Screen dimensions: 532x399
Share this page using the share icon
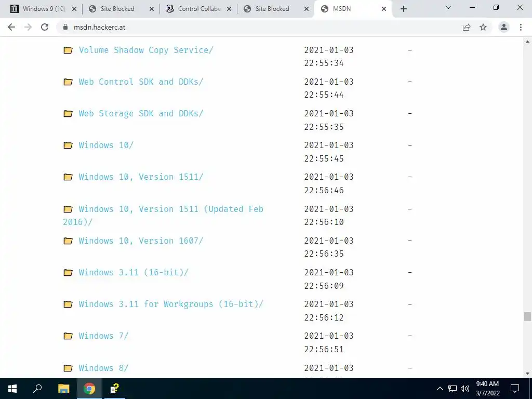coord(467,27)
